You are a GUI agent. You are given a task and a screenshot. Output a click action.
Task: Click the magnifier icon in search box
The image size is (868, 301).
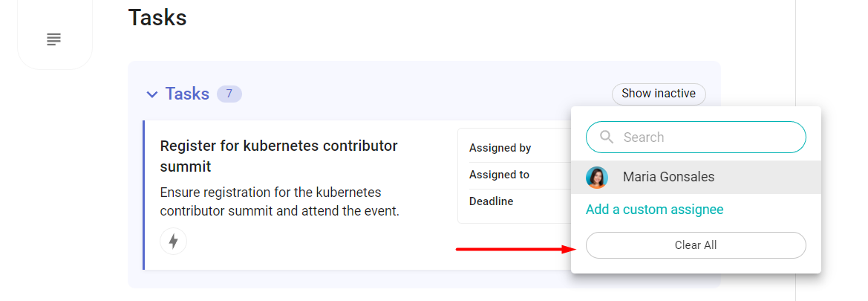[x=607, y=137]
